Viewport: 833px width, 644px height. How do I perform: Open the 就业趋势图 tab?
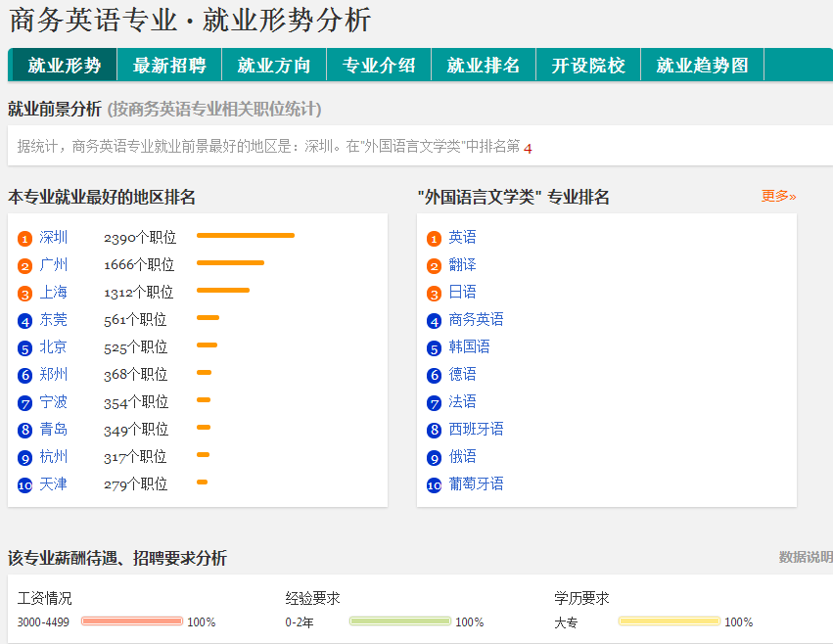pyautogui.click(x=702, y=66)
